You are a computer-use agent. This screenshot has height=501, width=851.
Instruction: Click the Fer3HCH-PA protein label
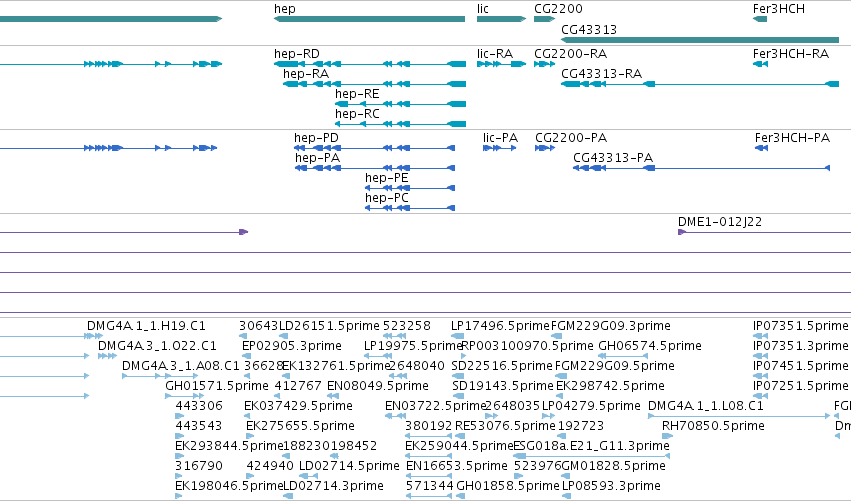[x=792, y=138]
